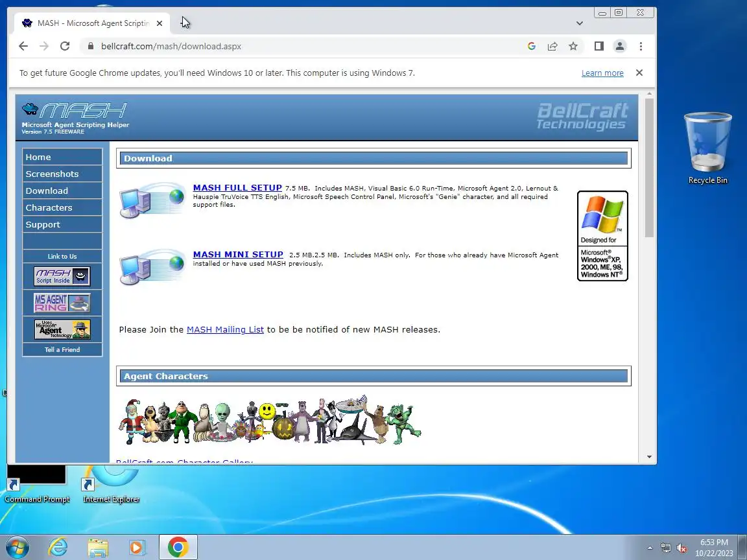Open the Support menu item
747x560 pixels.
tap(62, 224)
